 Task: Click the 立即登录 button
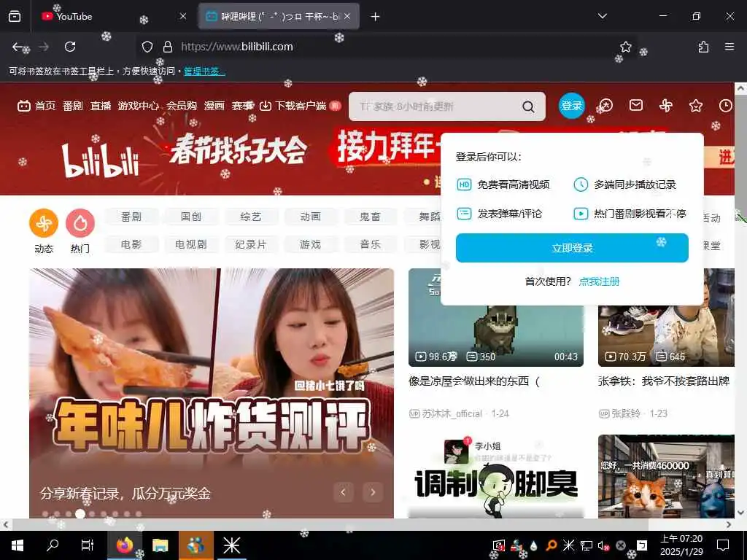pos(572,248)
